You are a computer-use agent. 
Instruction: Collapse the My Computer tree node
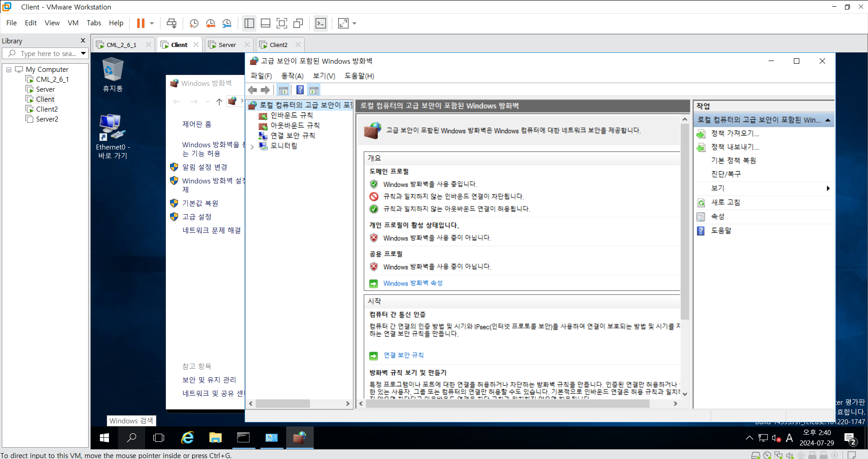(x=9, y=70)
